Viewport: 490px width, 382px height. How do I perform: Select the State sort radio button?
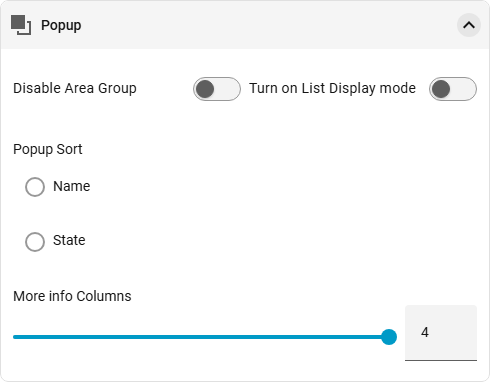(x=35, y=241)
